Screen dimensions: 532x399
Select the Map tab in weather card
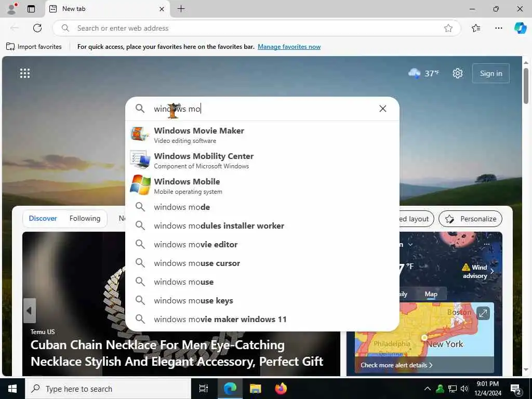[x=431, y=294]
